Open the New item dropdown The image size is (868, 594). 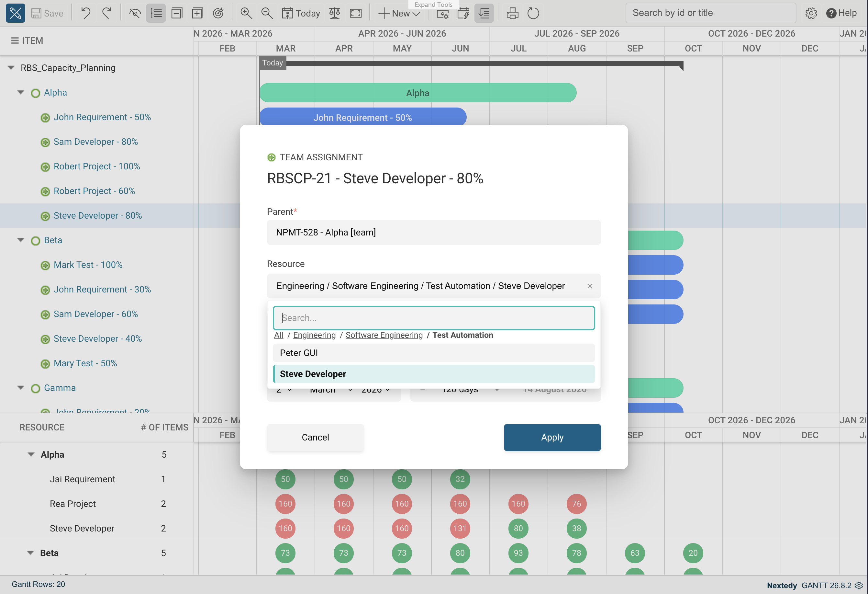[399, 14]
